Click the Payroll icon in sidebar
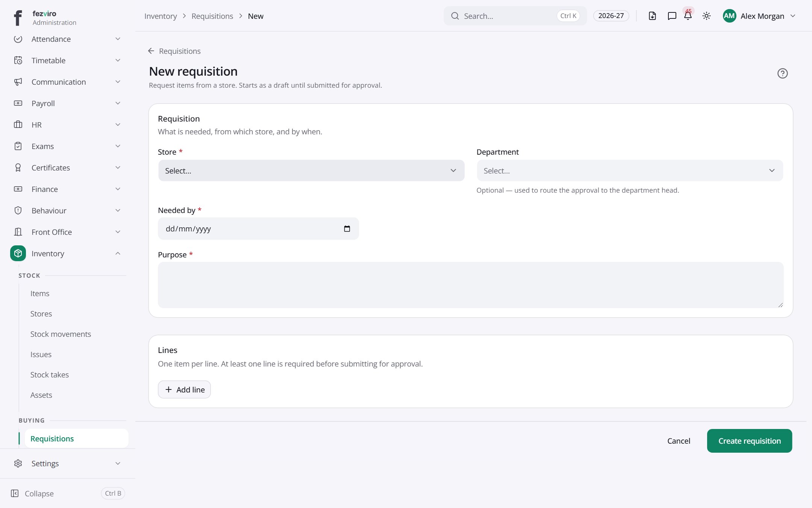 18,103
